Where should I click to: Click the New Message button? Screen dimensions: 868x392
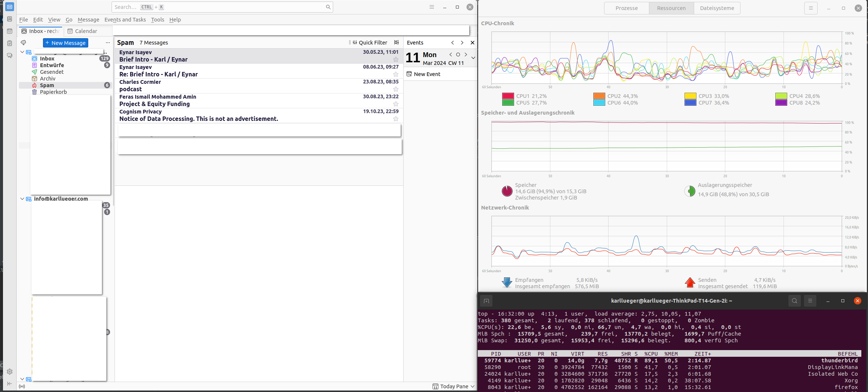(66, 43)
